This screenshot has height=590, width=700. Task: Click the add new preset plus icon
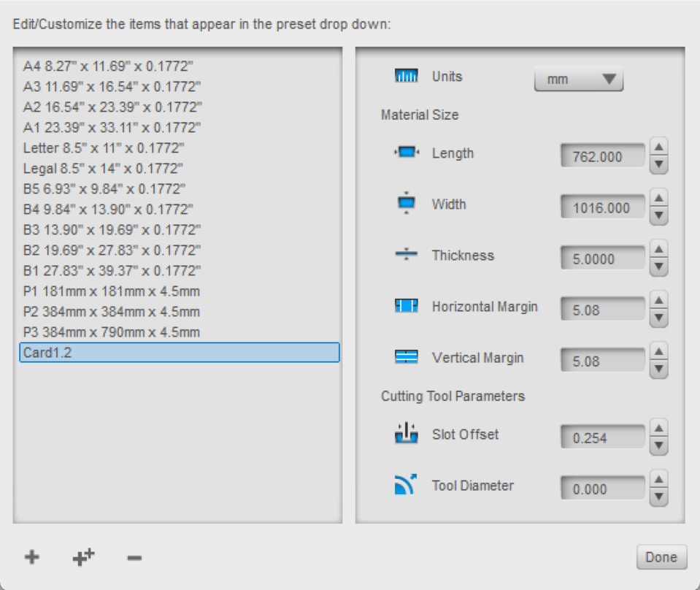tap(31, 558)
